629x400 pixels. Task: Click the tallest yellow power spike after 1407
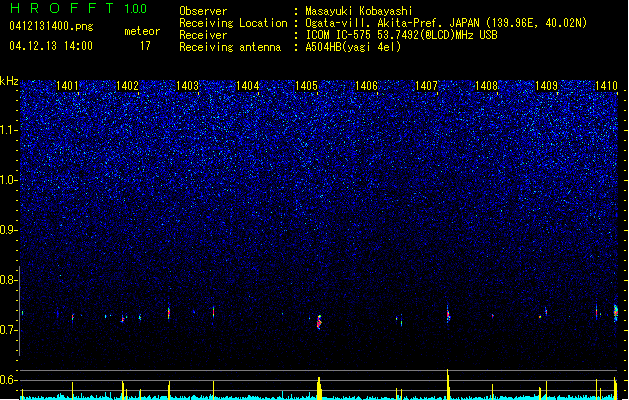point(448,384)
